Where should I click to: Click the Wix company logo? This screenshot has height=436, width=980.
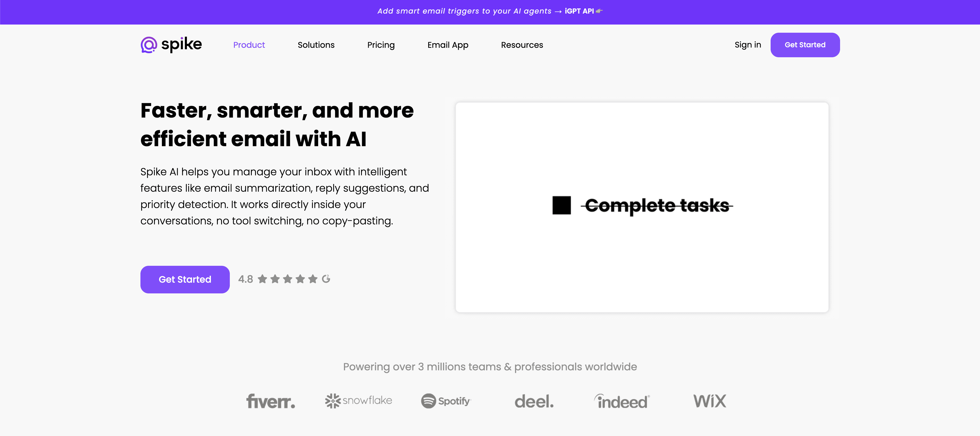pyautogui.click(x=709, y=400)
